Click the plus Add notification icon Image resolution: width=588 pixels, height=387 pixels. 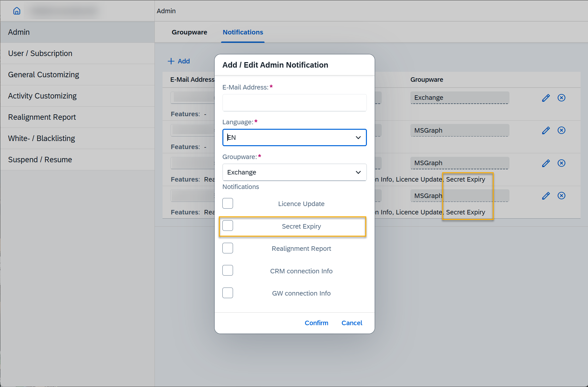[171, 61]
